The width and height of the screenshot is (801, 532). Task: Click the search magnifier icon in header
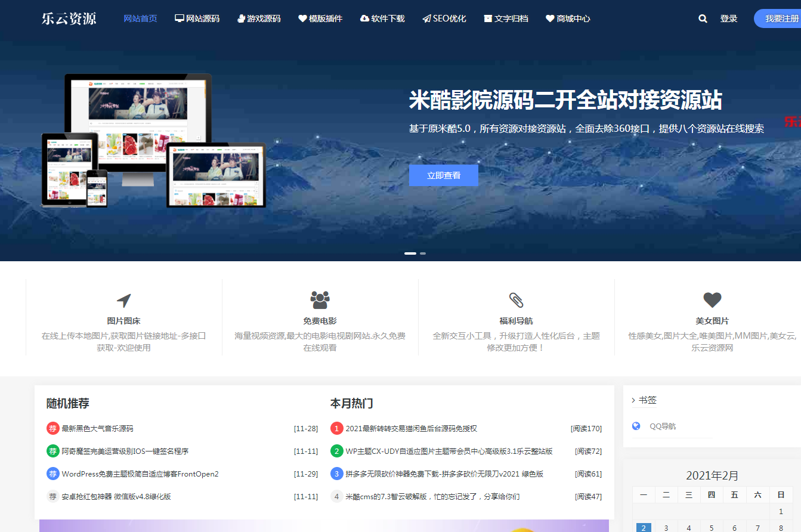pos(703,18)
